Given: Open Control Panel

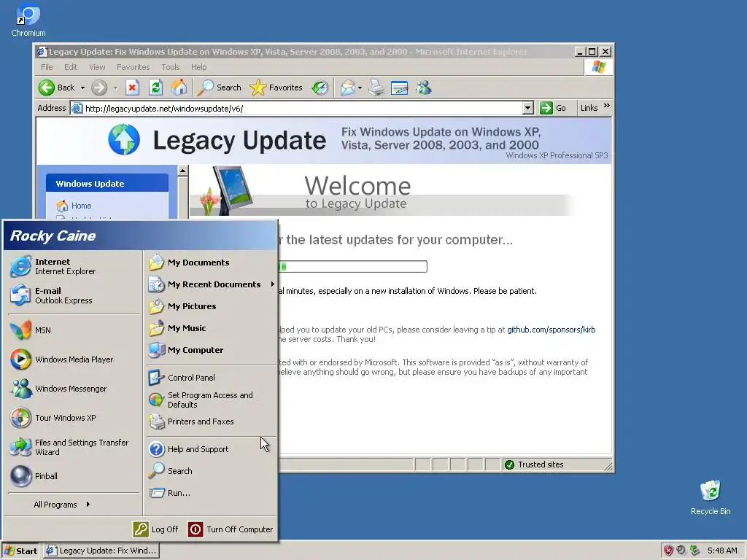Looking at the screenshot, I should [x=211, y=378].
